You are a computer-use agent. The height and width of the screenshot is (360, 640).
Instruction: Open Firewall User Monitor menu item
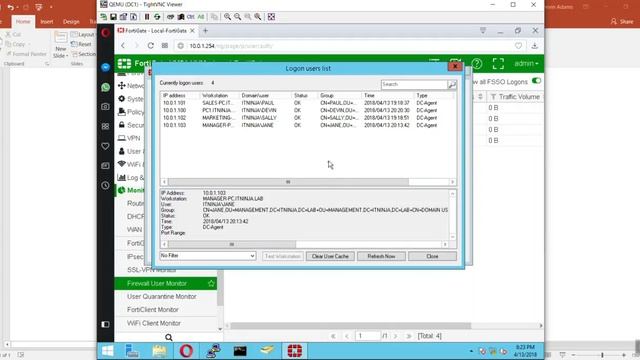[166, 283]
